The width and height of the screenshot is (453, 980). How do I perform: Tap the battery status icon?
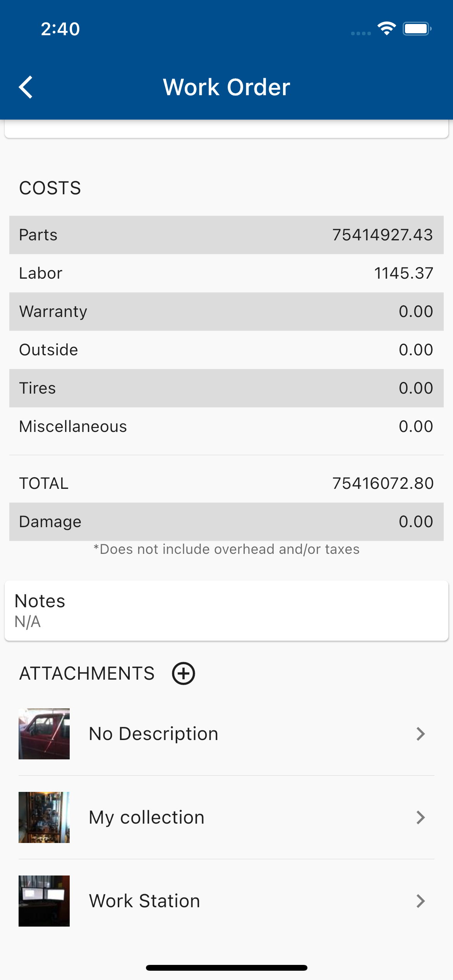click(x=417, y=29)
